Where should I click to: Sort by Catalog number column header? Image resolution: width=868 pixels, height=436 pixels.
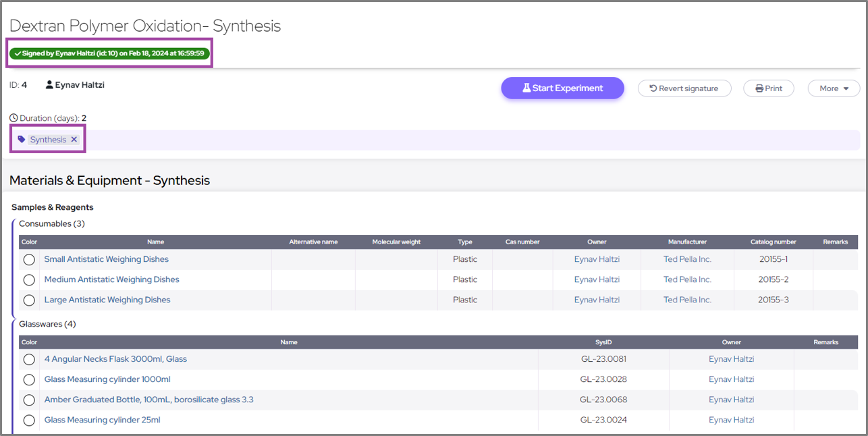[773, 242]
